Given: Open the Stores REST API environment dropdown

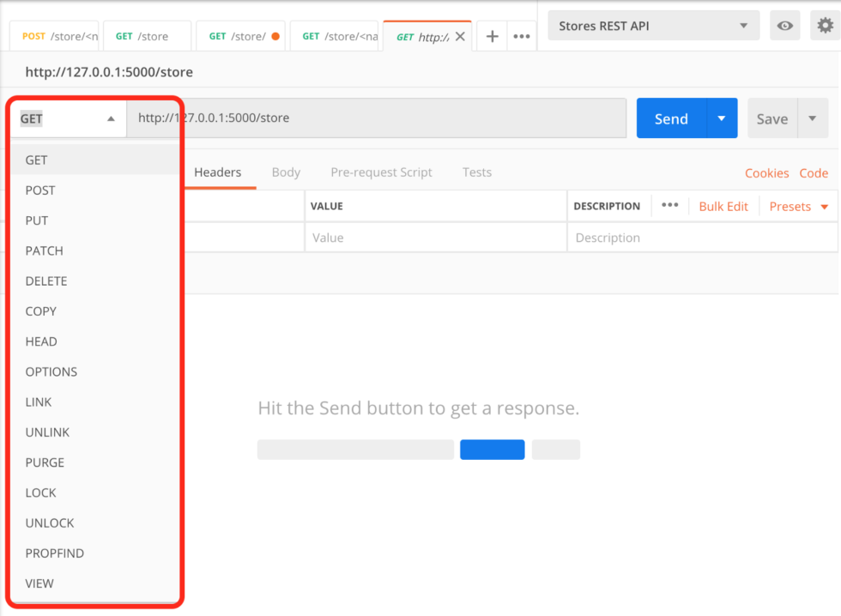Looking at the screenshot, I should 653,26.
